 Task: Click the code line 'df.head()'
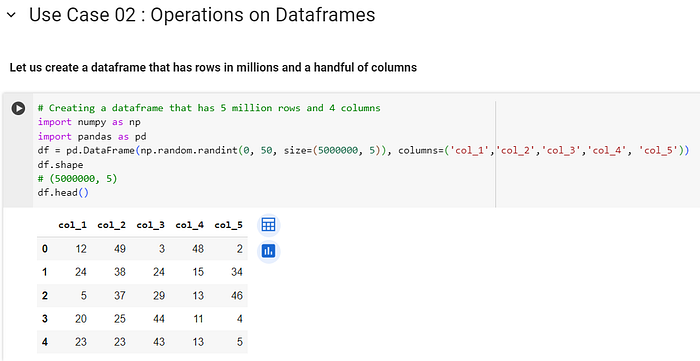(63, 193)
